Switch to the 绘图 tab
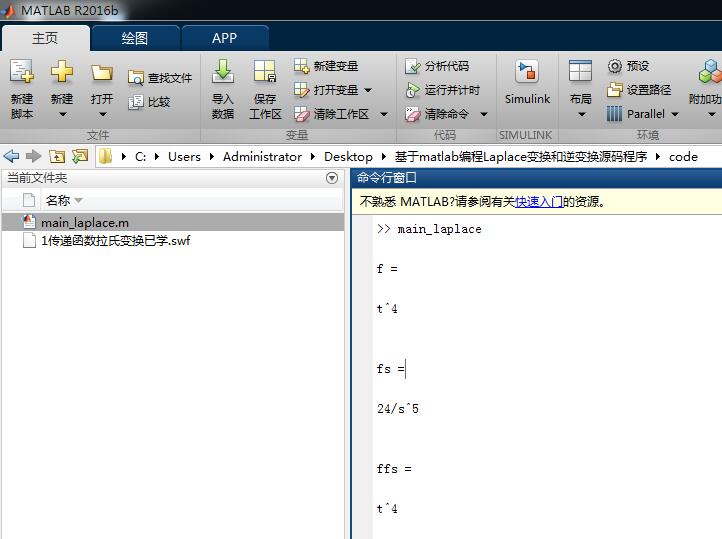 134,38
